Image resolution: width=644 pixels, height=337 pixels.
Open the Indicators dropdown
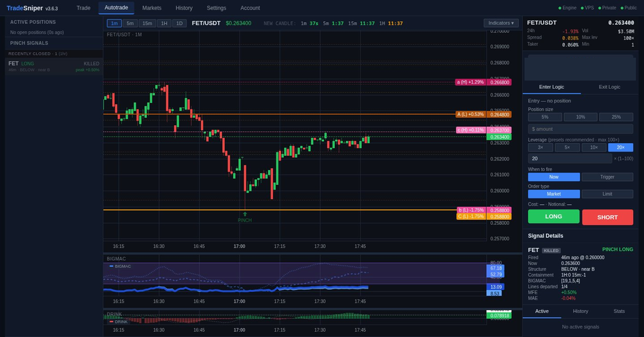pyautogui.click(x=501, y=23)
